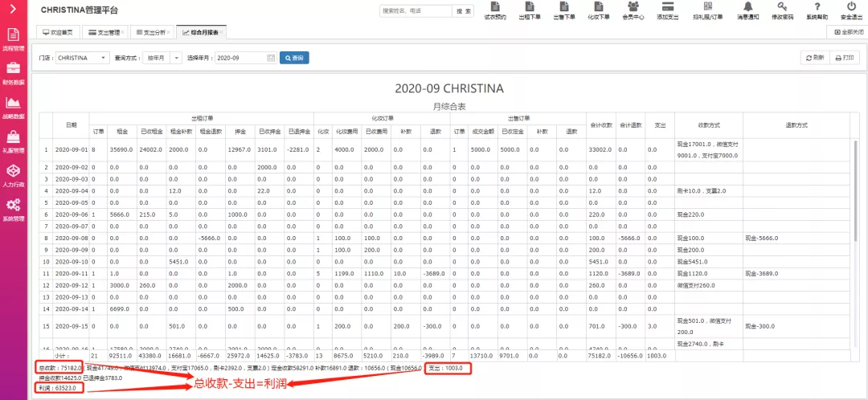Open 流程管理 in the sidebar
This screenshot has height=400, width=868.
coord(14,40)
